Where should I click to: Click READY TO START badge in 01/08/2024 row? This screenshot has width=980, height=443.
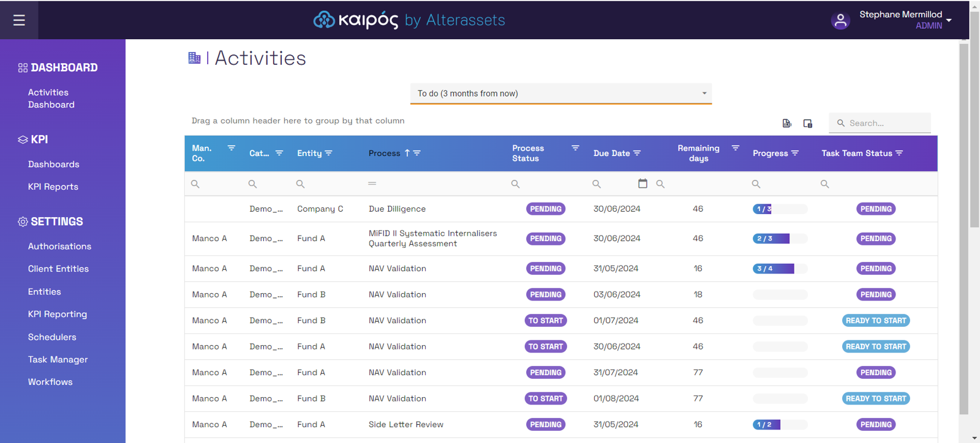876,398
